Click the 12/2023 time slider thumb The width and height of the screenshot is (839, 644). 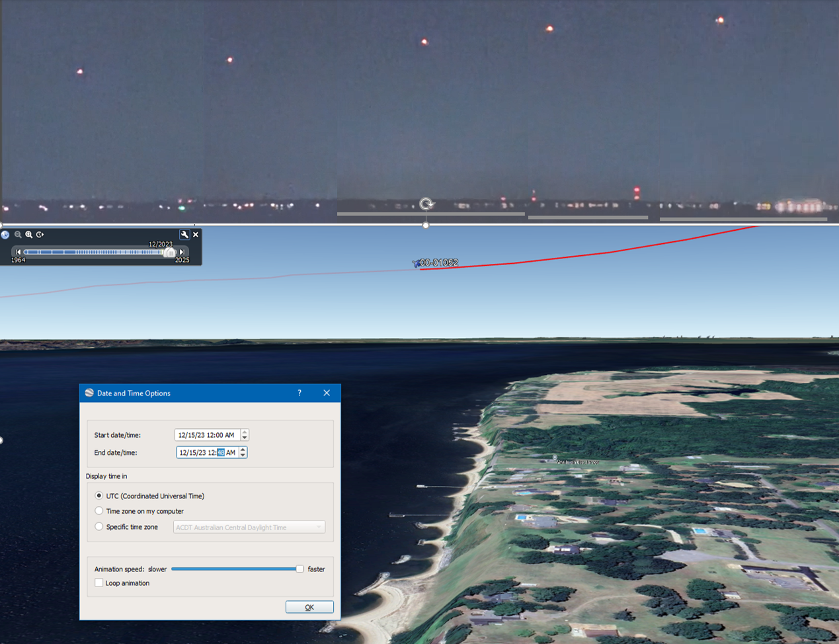[171, 253]
